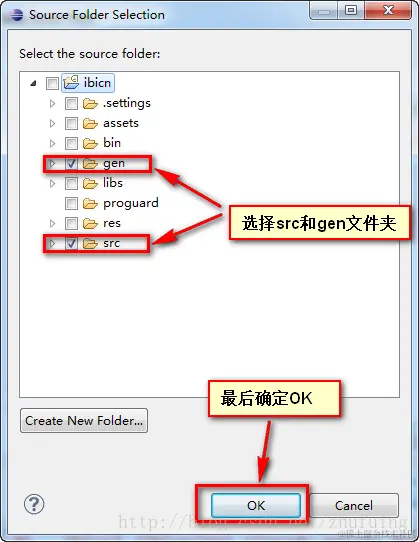Collapse the ibicn project tree

[34, 83]
